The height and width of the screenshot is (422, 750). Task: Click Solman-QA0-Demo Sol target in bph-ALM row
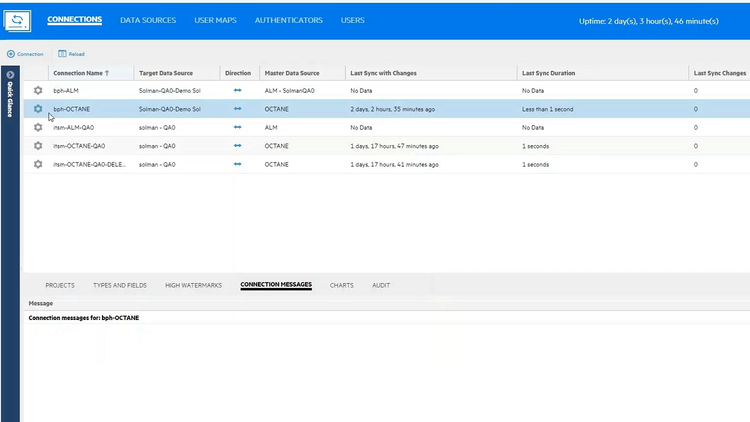click(169, 90)
